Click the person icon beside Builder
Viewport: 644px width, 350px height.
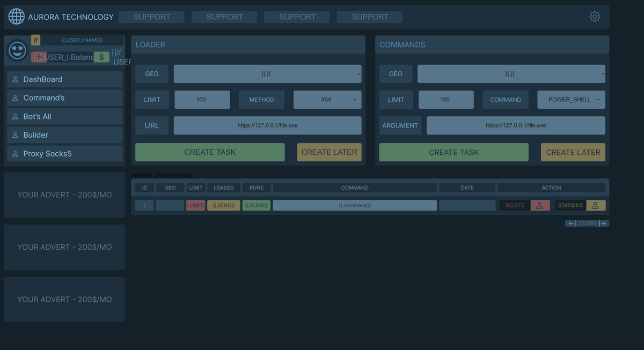pos(15,135)
